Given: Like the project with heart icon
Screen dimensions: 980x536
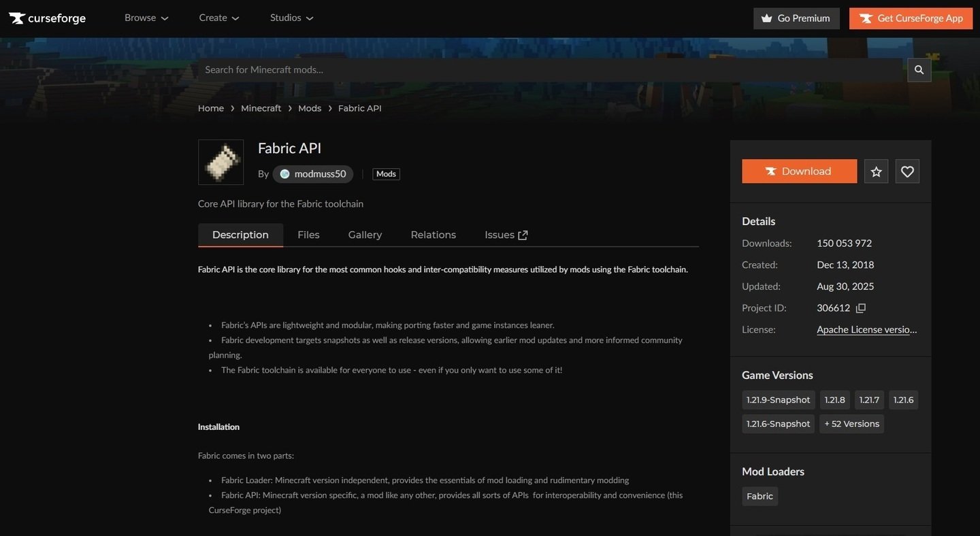Looking at the screenshot, I should point(907,171).
